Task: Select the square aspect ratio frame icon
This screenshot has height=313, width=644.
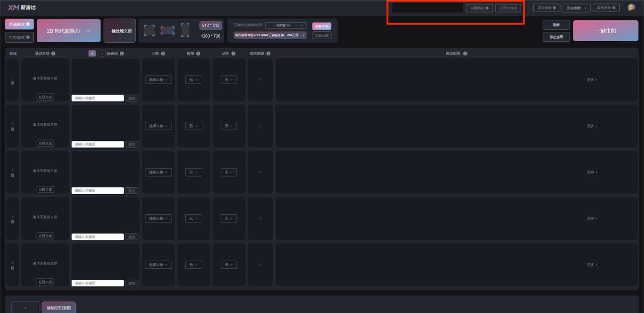Action: pos(149,30)
